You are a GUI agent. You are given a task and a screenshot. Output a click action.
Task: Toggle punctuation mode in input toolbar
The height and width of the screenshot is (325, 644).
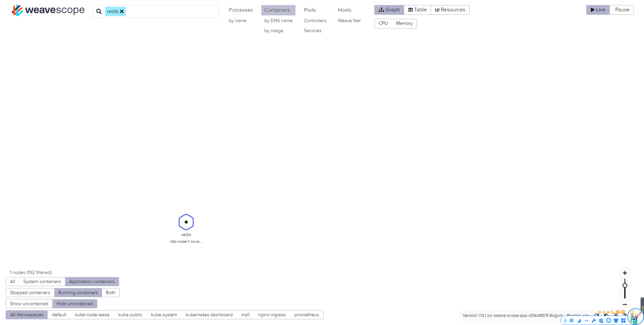(586, 321)
